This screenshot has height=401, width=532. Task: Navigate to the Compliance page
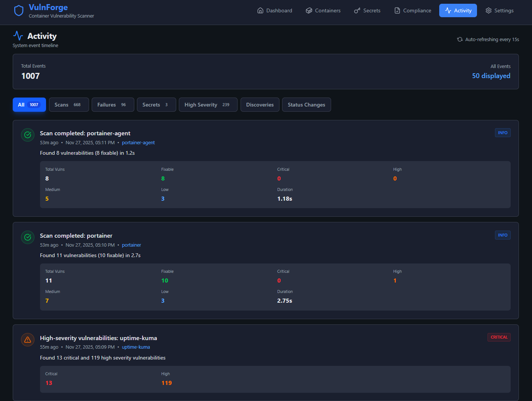tap(413, 10)
